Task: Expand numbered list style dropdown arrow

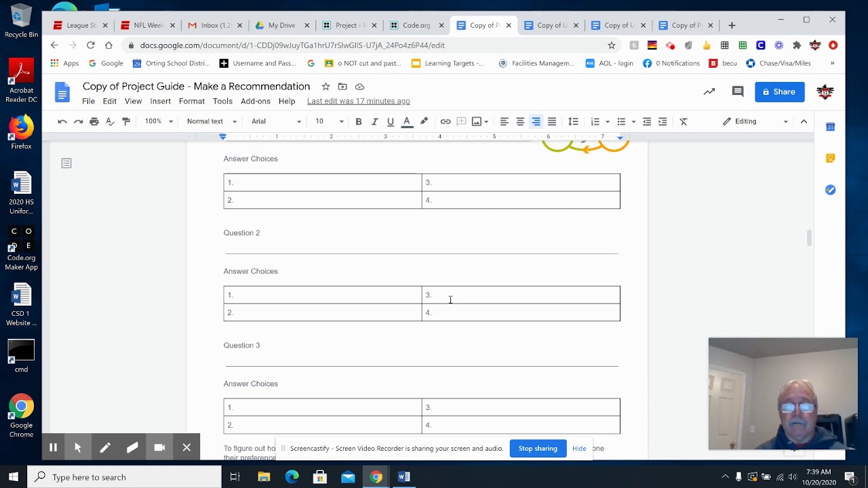Action: (607, 122)
